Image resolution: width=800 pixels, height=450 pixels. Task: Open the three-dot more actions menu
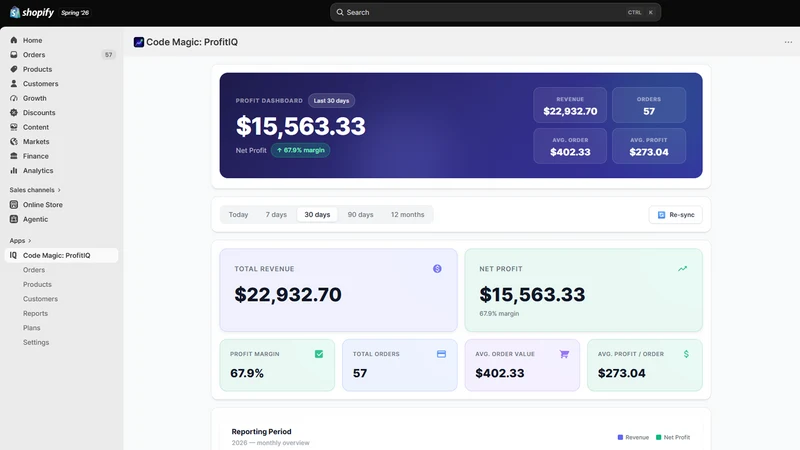point(788,42)
